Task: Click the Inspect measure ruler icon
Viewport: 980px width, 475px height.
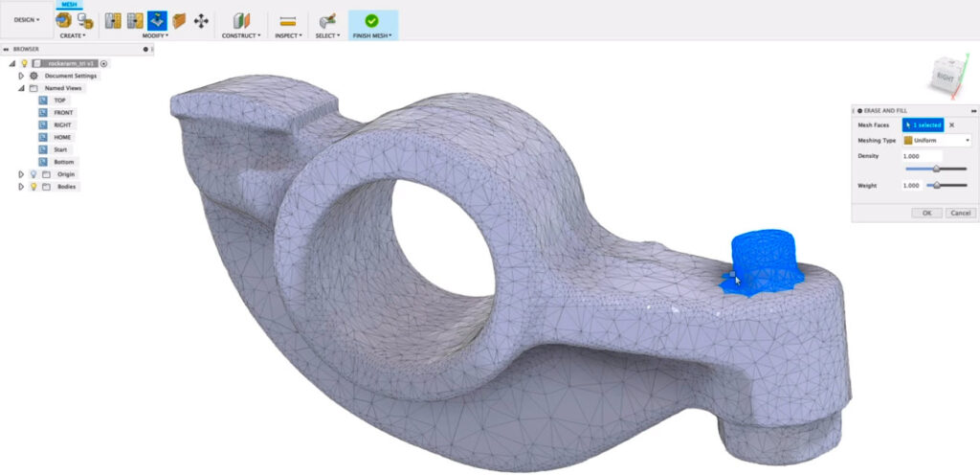Action: tap(288, 21)
